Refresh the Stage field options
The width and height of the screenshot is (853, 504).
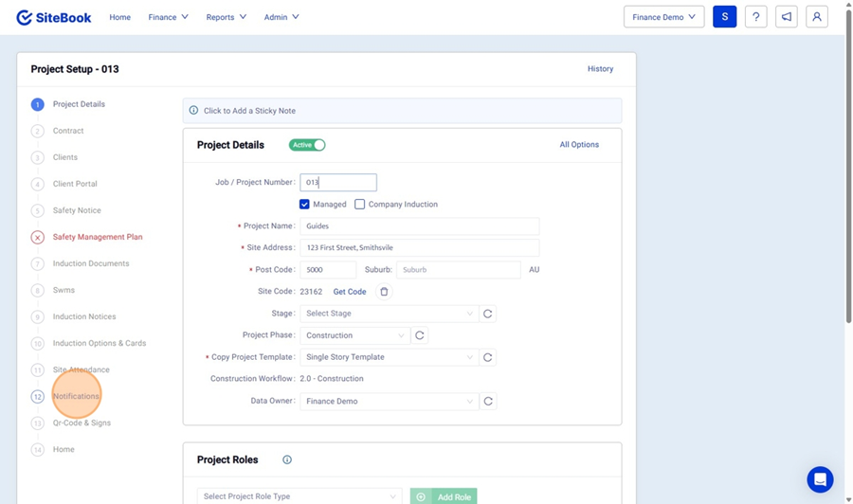tap(487, 314)
